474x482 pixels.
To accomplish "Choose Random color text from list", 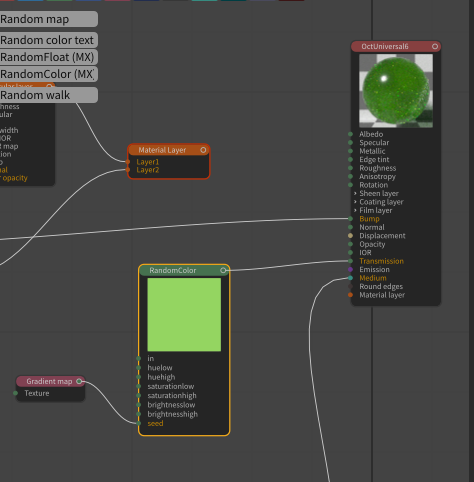I will 49,40.
